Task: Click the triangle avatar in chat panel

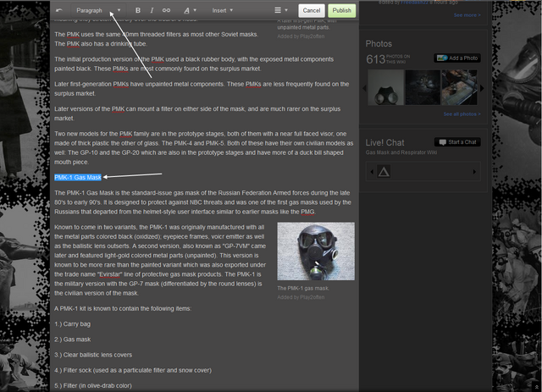Action: (x=384, y=172)
